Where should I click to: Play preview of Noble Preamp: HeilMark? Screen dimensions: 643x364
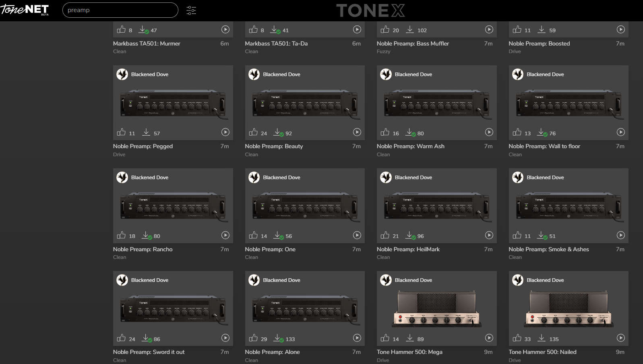coord(489,235)
